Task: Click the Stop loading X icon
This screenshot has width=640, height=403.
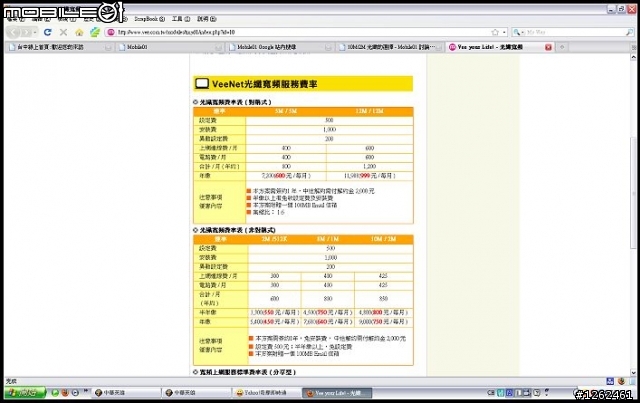Action: pyautogui.click(x=63, y=32)
